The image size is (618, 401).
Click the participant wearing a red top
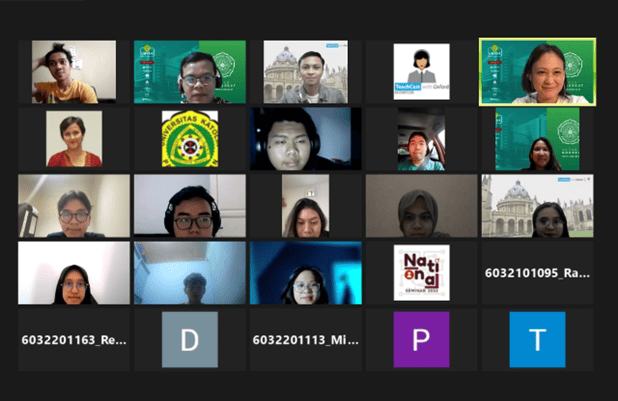(74, 138)
